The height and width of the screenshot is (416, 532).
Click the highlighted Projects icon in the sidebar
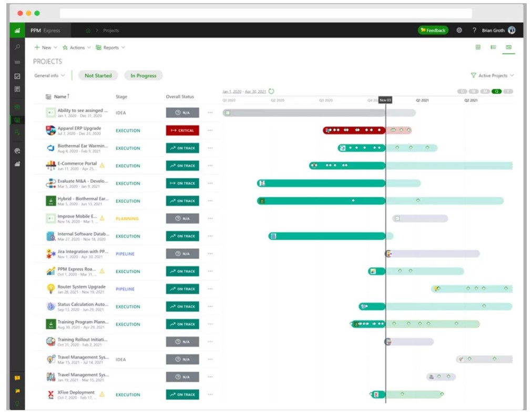pyautogui.click(x=17, y=120)
